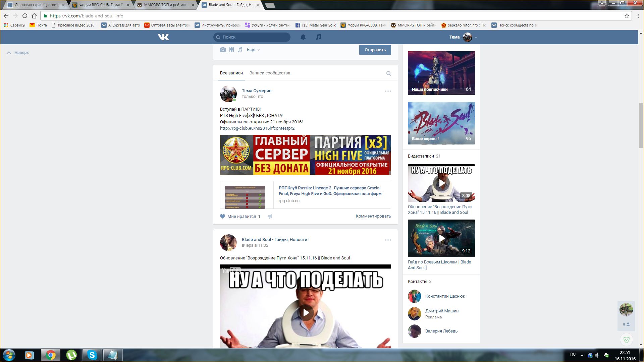The width and height of the screenshot is (644, 362).
Task: Open contact Константин Цахнюк
Action: (x=445, y=296)
